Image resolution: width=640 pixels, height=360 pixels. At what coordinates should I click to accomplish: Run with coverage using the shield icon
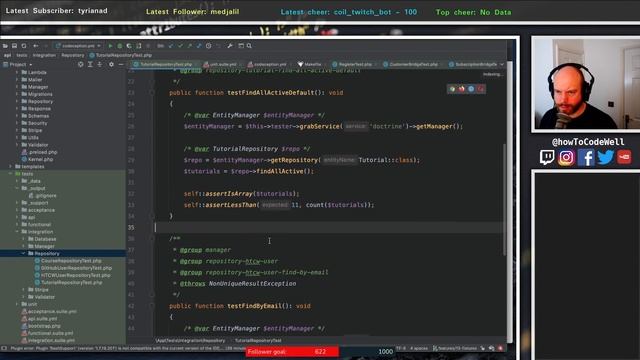coord(129,46)
